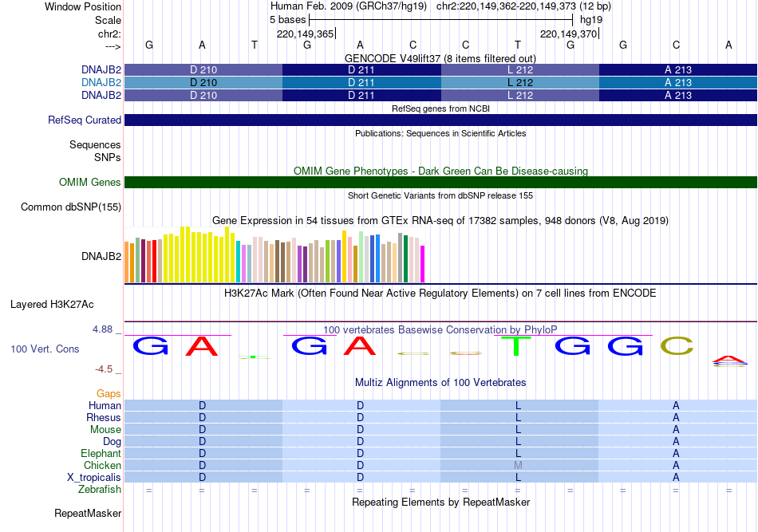Click the 4.88 conservation scale maximum
Image resolution: width=758 pixels, height=532 pixels.
102,329
